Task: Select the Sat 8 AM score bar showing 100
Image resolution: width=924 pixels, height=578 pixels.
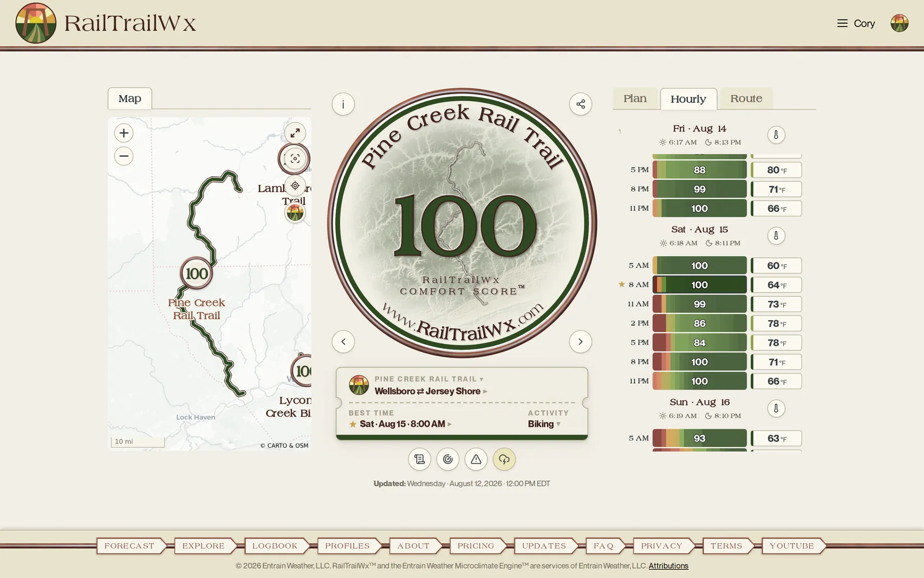Action: click(x=700, y=285)
